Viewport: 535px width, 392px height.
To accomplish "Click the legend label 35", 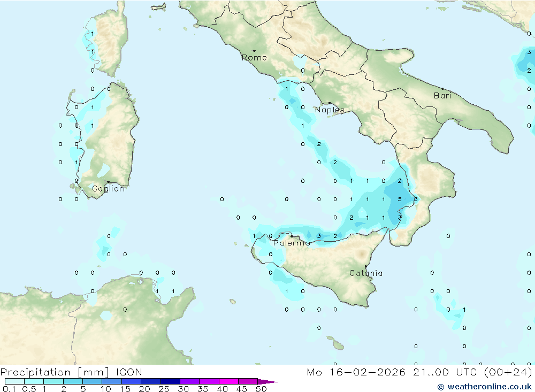I will (203, 389).
